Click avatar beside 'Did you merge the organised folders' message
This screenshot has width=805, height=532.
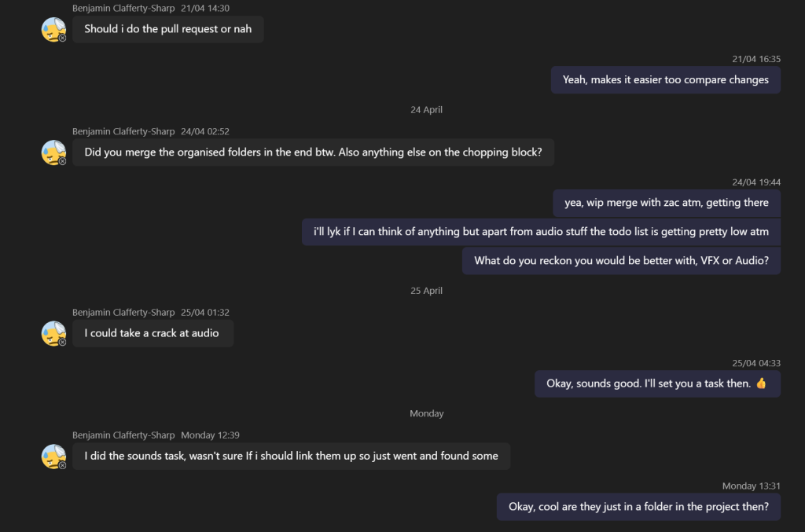[53, 152]
